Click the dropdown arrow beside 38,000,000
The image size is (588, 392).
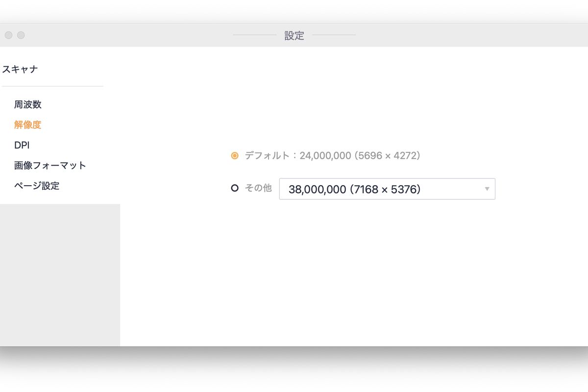(x=486, y=189)
